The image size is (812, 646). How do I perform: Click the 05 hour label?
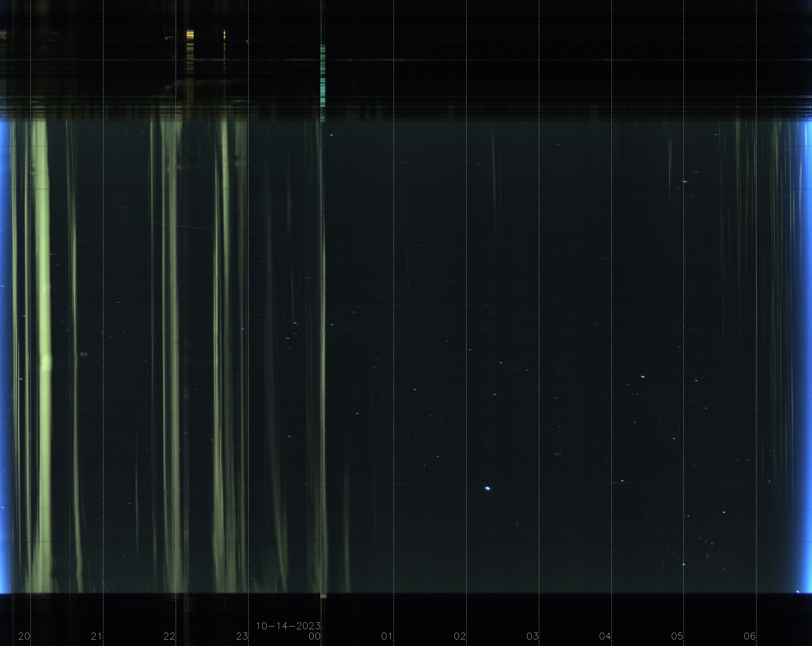pos(677,636)
